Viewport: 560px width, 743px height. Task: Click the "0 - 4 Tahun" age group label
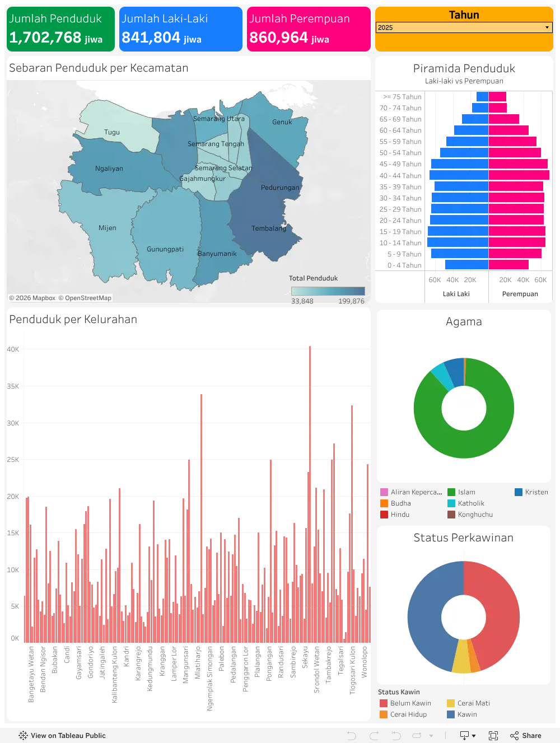tap(404, 265)
